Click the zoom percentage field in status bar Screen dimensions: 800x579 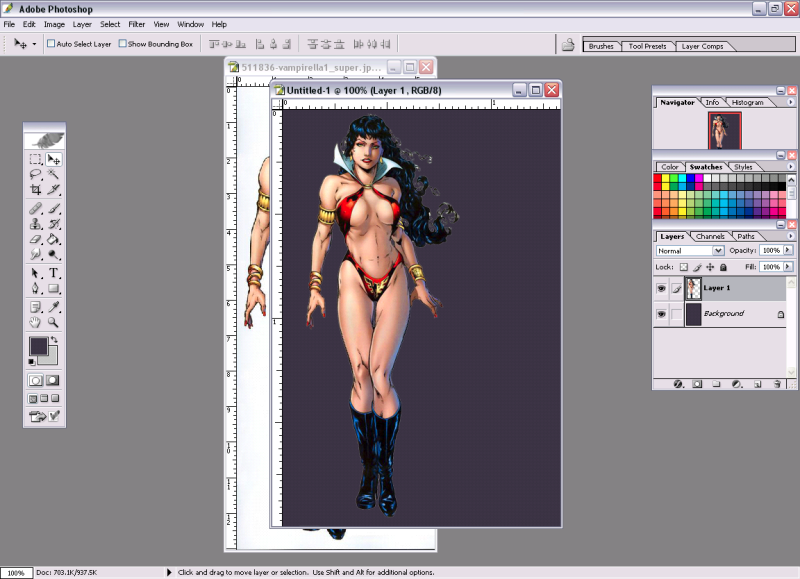click(x=16, y=573)
